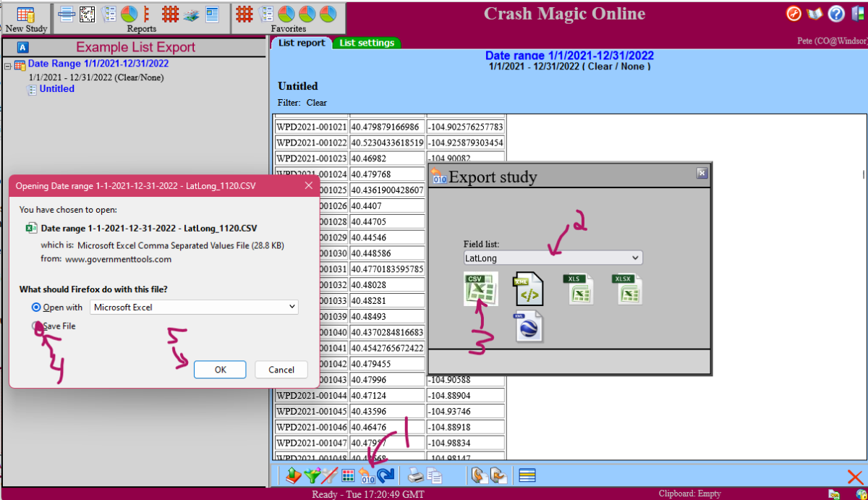The image size is (868, 500).
Task: Click the copy report icon
Action: coord(434,475)
